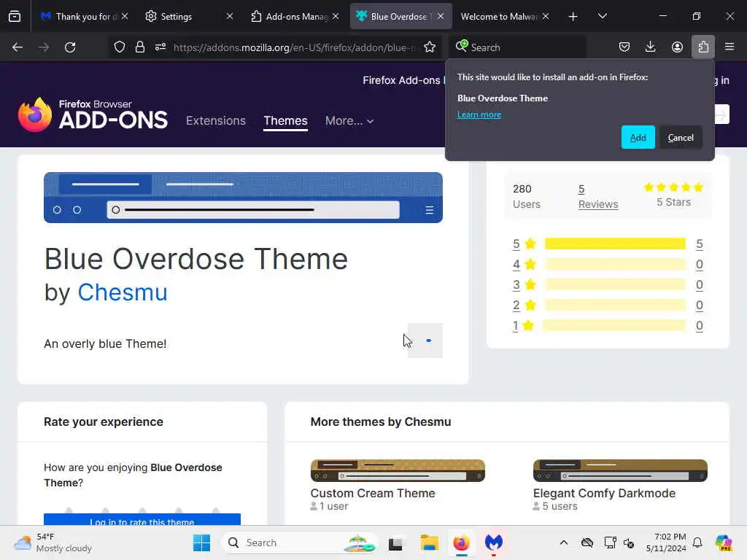Open Firefox account icon
The width and height of the screenshot is (747, 560).
(677, 47)
